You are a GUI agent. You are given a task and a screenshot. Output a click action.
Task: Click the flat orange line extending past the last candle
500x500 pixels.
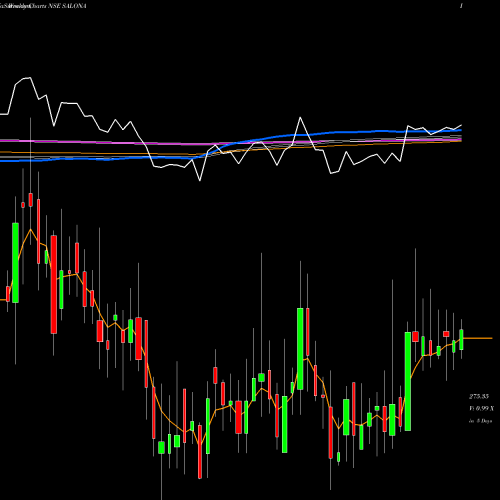pos(478,338)
